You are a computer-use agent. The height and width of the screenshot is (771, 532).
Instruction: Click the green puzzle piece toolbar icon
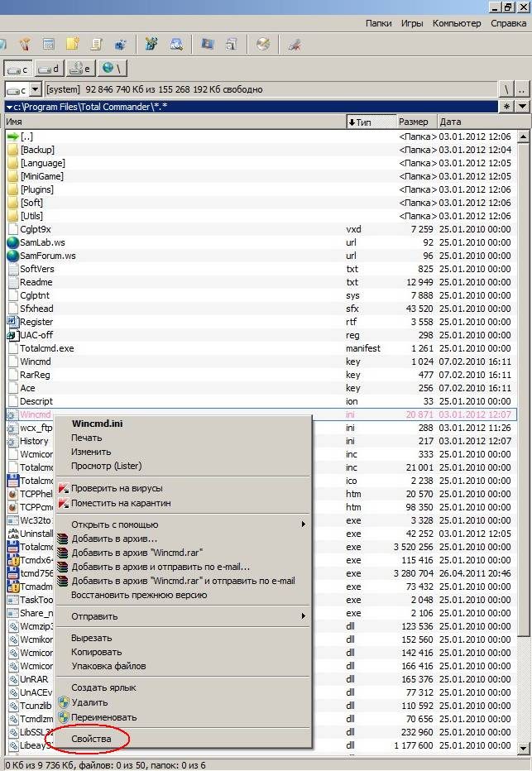pos(151,44)
